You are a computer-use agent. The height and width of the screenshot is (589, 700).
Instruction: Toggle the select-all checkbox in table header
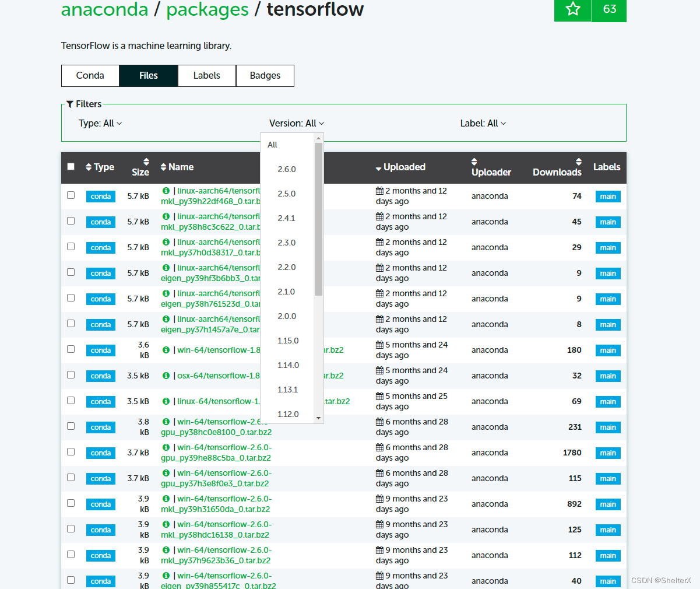[x=71, y=166]
